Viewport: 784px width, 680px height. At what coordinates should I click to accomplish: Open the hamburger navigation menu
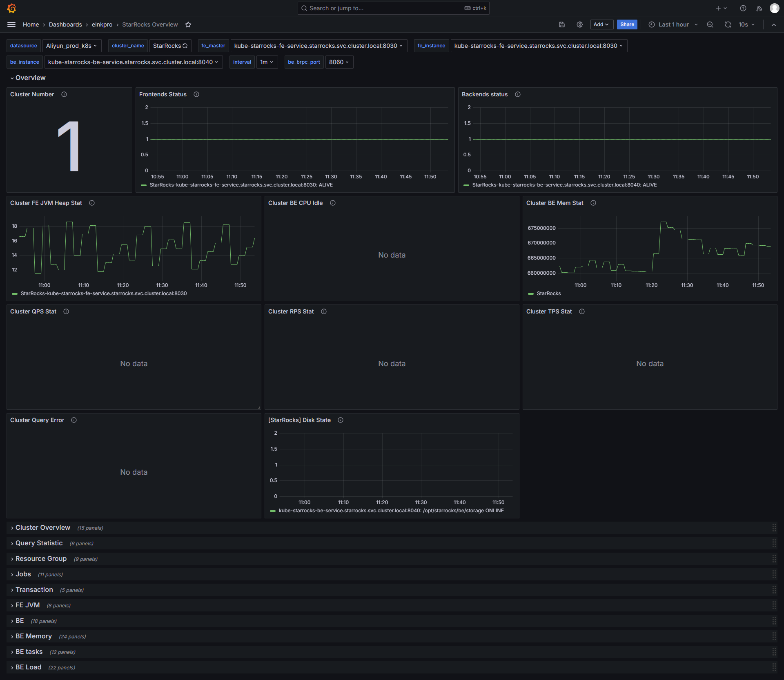click(x=11, y=24)
